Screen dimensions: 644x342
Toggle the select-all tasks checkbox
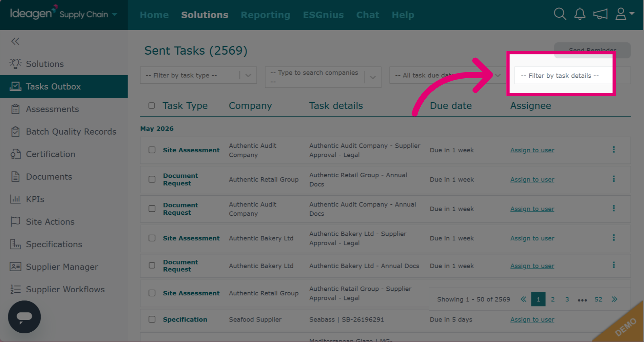pyautogui.click(x=152, y=106)
